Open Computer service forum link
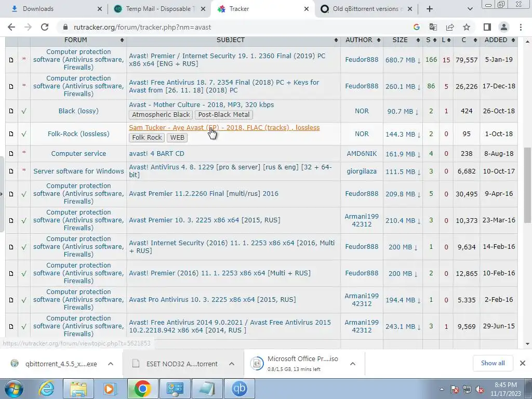The height and width of the screenshot is (399, 532). (x=78, y=154)
